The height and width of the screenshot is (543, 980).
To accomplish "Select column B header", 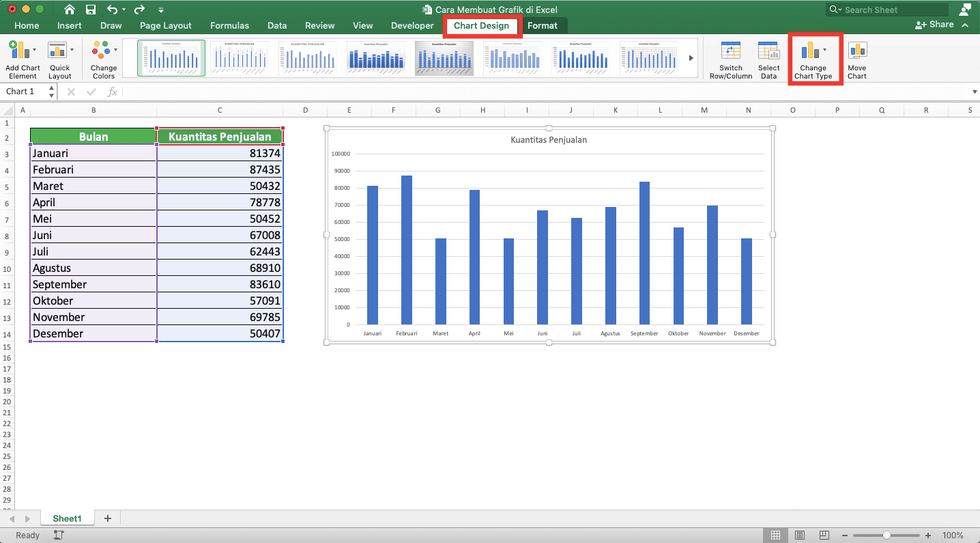I will pyautogui.click(x=93, y=110).
